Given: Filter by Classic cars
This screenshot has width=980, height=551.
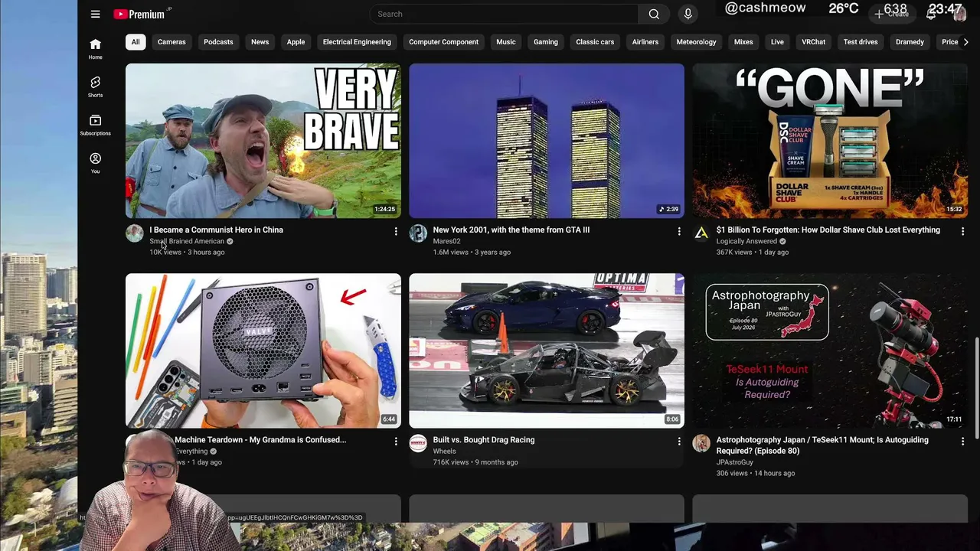Looking at the screenshot, I should click(595, 42).
